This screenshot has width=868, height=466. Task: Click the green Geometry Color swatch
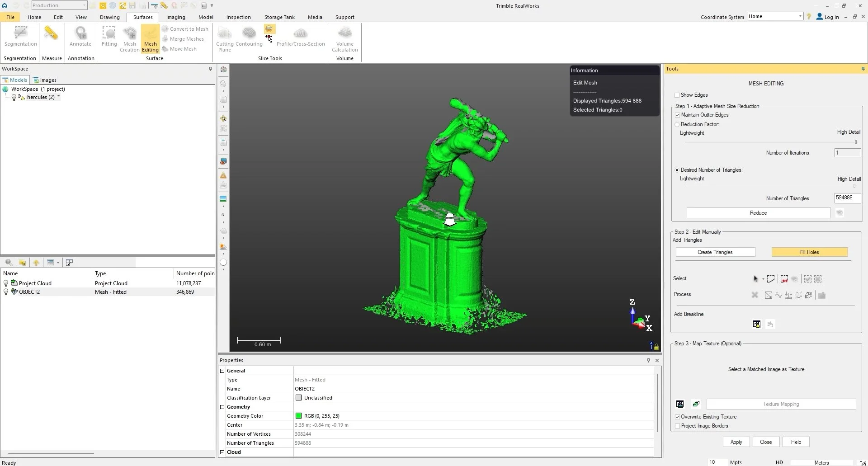[298, 416]
